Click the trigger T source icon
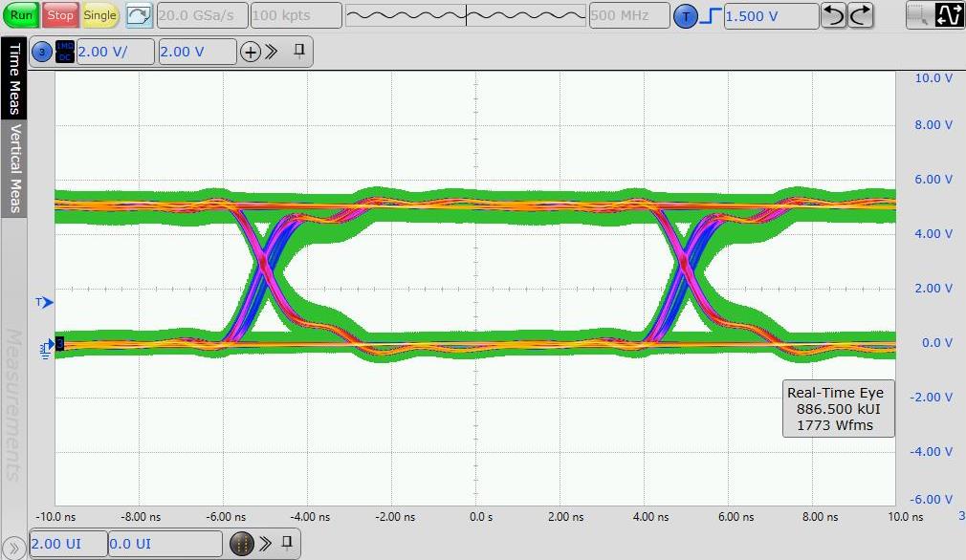The width and height of the screenshot is (966, 560). pyautogui.click(x=685, y=16)
